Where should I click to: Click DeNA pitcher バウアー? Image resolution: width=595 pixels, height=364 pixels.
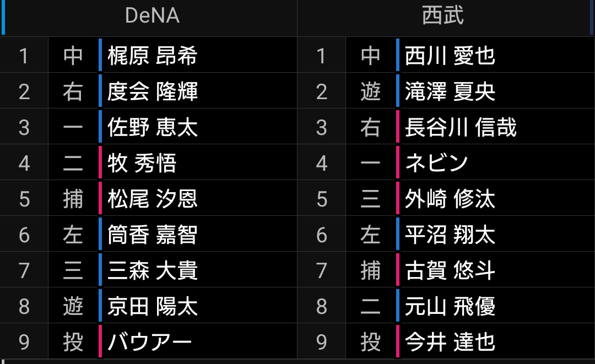pyautogui.click(x=150, y=342)
